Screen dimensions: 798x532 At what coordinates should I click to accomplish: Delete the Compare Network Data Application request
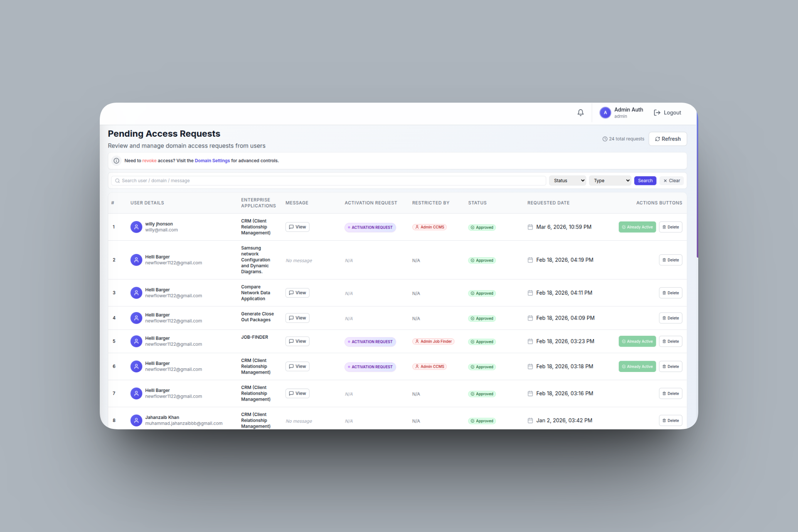click(x=670, y=293)
